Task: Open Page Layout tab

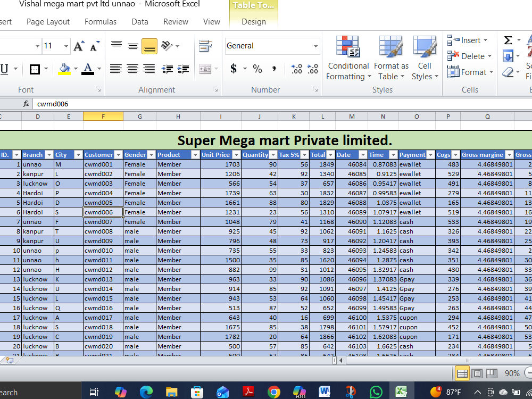Action: [x=48, y=22]
